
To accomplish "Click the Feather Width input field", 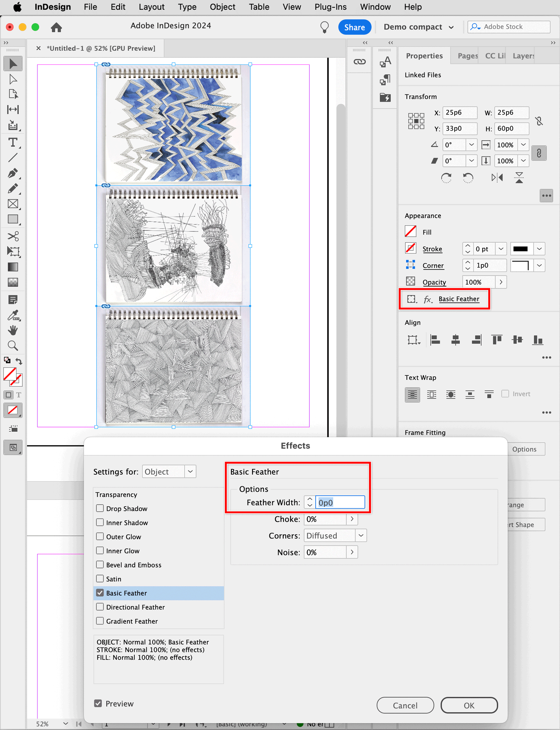I will tap(340, 502).
